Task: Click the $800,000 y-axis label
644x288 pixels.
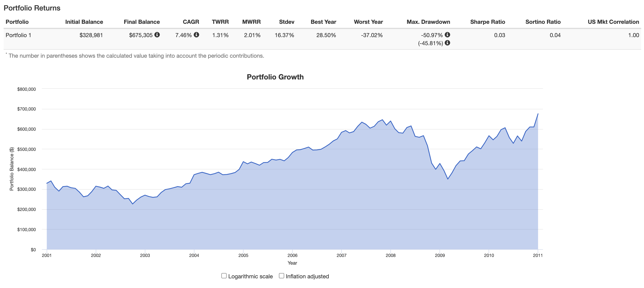Action: pyautogui.click(x=27, y=89)
